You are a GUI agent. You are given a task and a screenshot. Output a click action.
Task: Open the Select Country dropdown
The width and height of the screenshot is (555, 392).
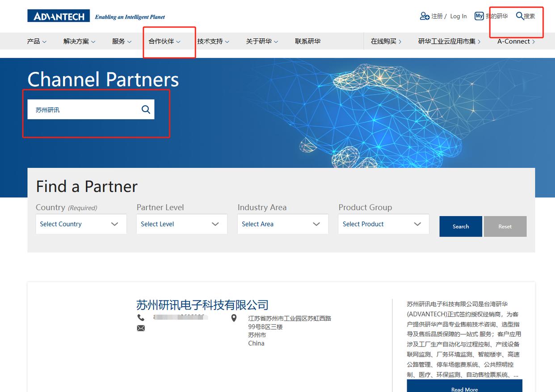(81, 224)
